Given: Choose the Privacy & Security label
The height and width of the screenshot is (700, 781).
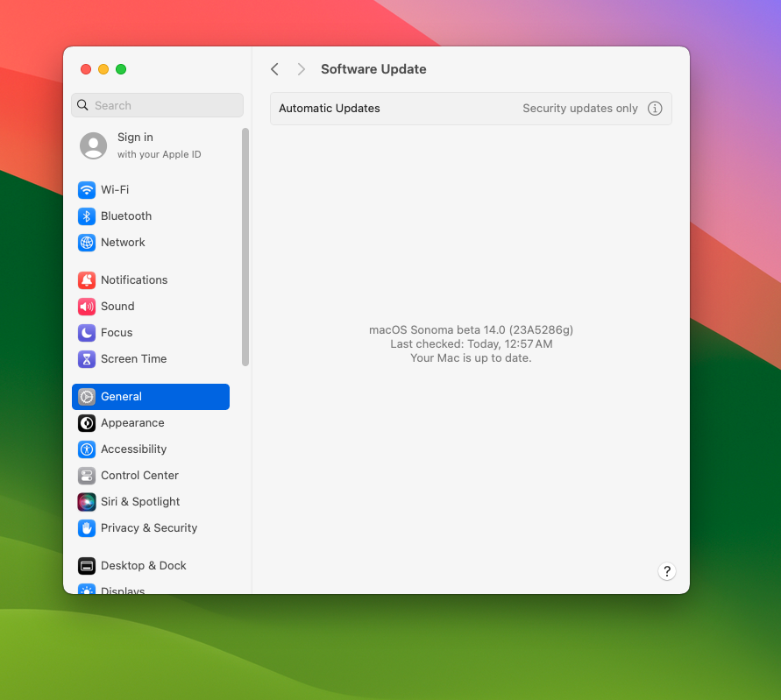Looking at the screenshot, I should 149,528.
